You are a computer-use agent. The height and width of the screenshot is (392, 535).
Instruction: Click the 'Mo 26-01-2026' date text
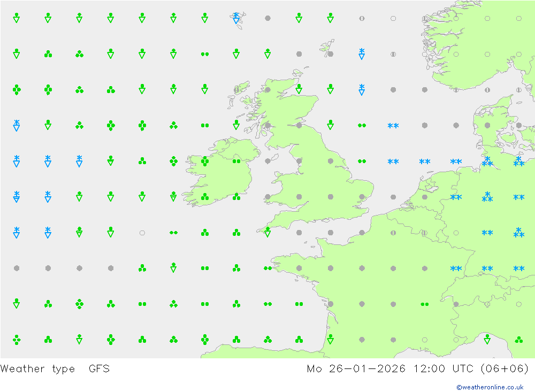pos(356,368)
